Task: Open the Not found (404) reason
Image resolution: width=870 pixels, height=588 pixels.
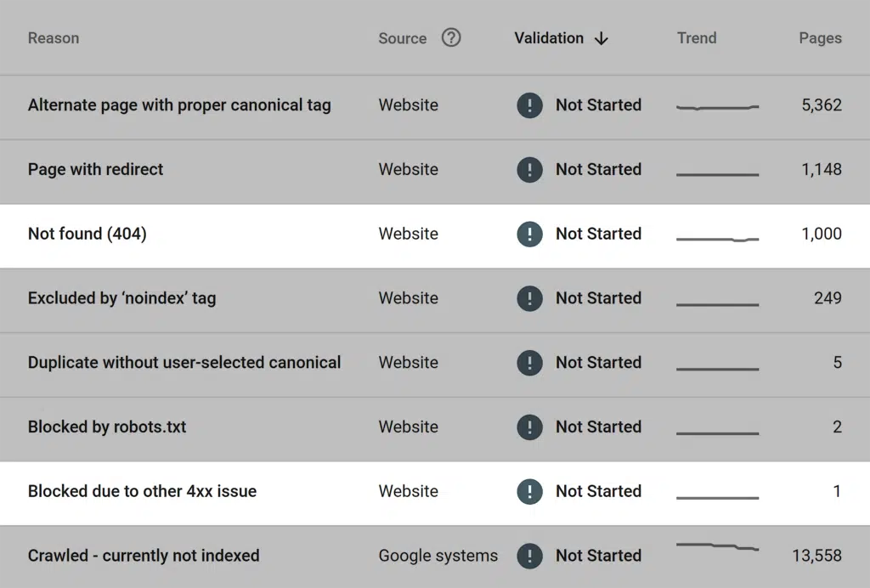Action: point(88,234)
